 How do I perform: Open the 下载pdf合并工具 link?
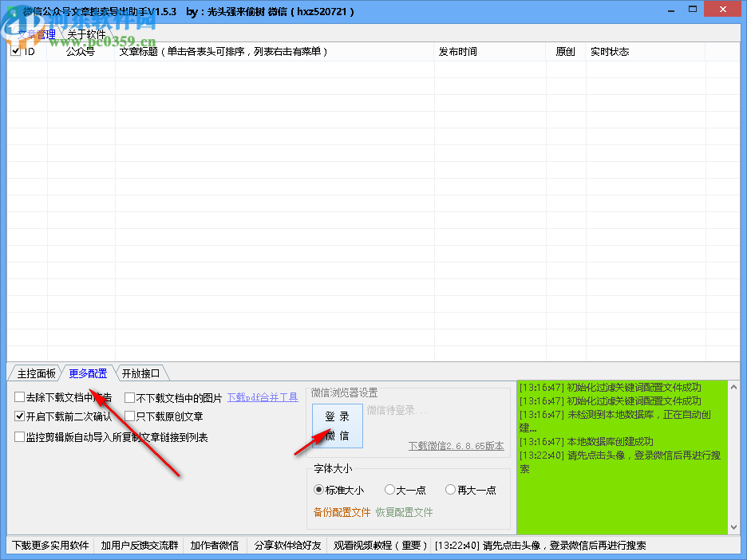pyautogui.click(x=263, y=397)
